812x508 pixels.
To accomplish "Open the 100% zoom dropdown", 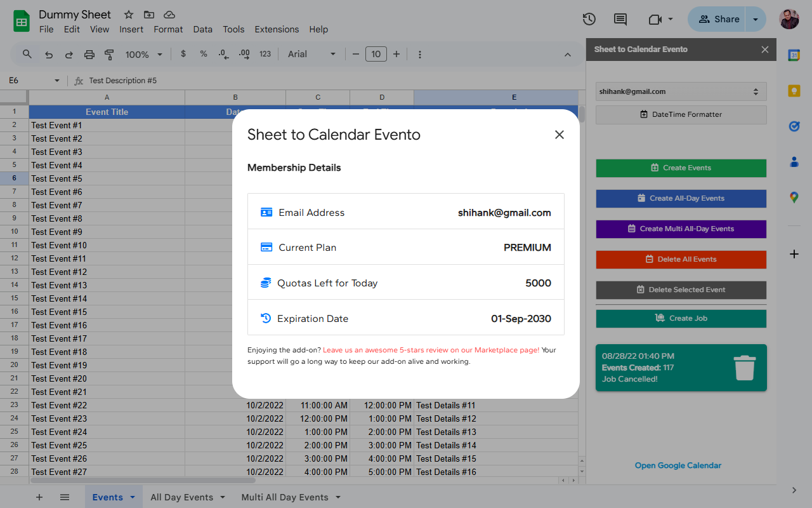I will pyautogui.click(x=143, y=55).
